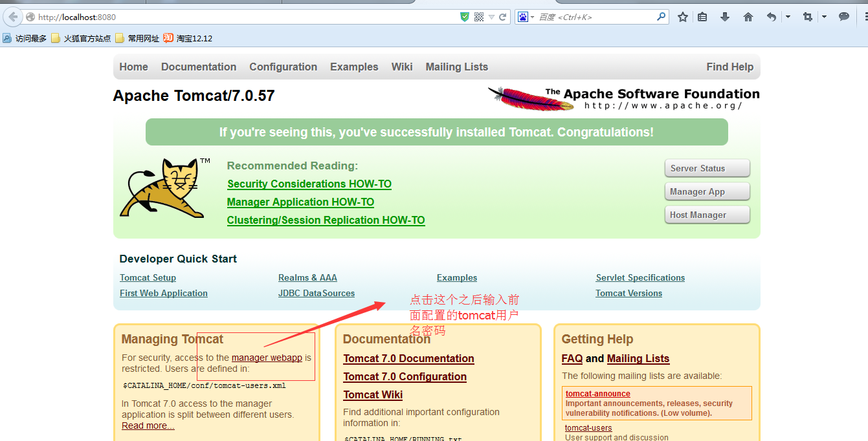Open downloads arrow icon
Screen dimensions: 868x441
[725, 17]
